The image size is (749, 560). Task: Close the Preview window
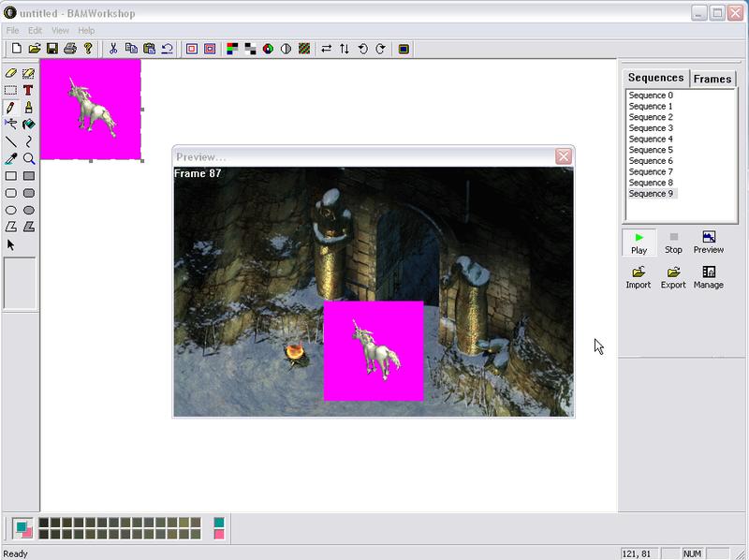(x=564, y=156)
